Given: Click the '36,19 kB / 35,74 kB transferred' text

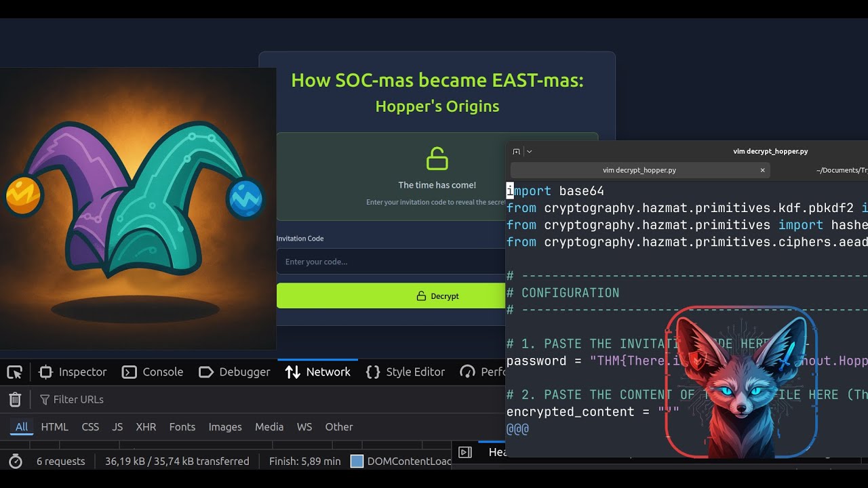Looking at the screenshot, I should pos(177,462).
